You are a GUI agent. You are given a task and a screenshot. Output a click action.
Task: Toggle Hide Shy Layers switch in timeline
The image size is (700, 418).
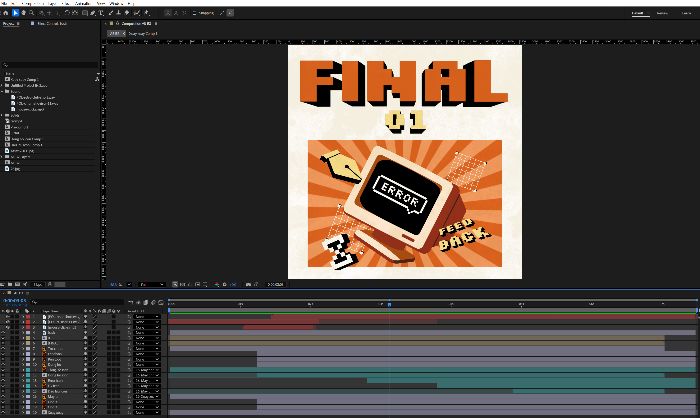coord(138,303)
